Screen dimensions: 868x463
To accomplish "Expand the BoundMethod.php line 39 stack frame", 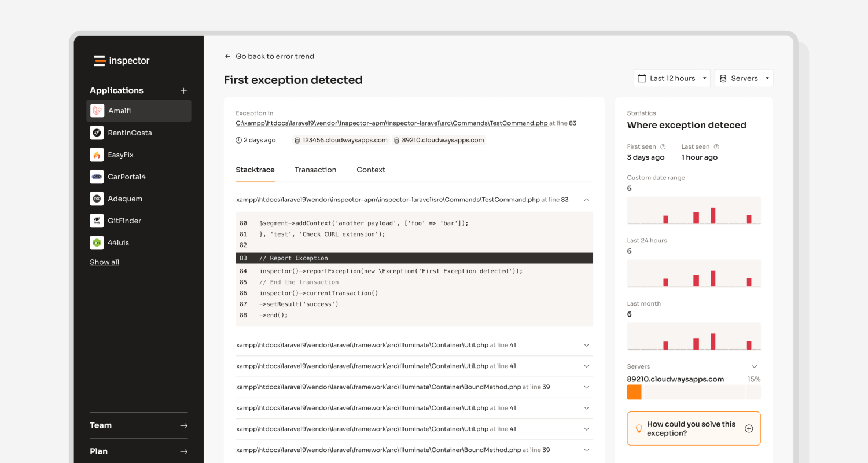I will 586,387.
